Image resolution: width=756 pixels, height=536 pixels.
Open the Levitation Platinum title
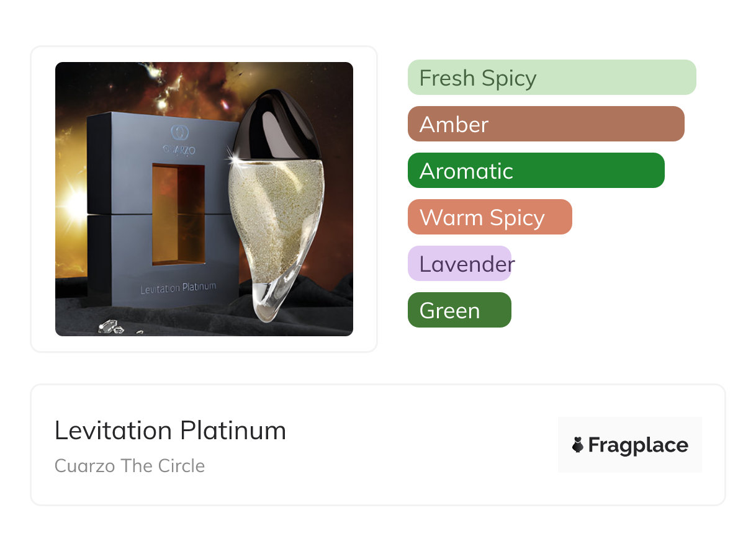click(x=170, y=431)
